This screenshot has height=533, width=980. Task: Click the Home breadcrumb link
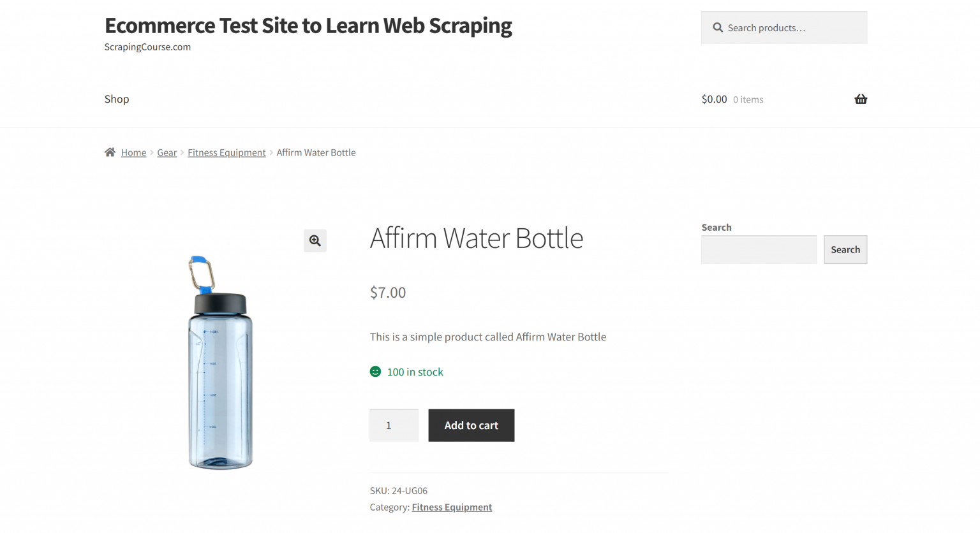point(133,152)
